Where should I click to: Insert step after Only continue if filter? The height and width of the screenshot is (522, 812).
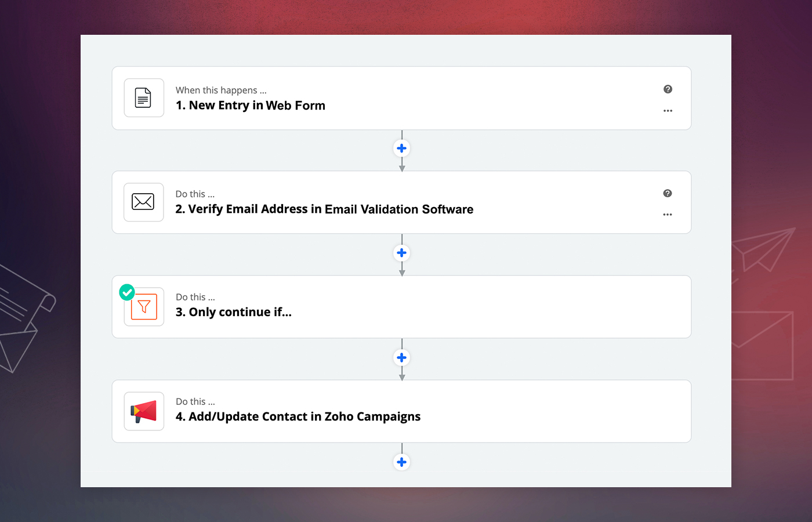[x=401, y=357]
